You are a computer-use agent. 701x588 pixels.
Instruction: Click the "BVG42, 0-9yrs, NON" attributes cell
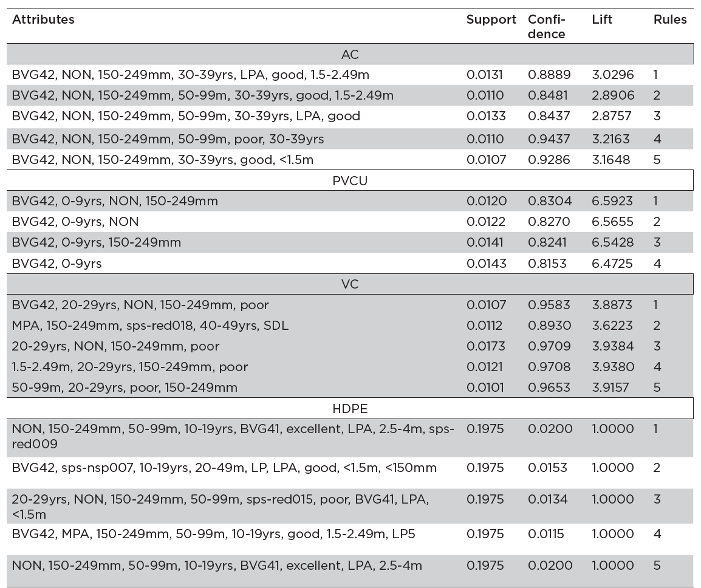pyautogui.click(x=75, y=222)
